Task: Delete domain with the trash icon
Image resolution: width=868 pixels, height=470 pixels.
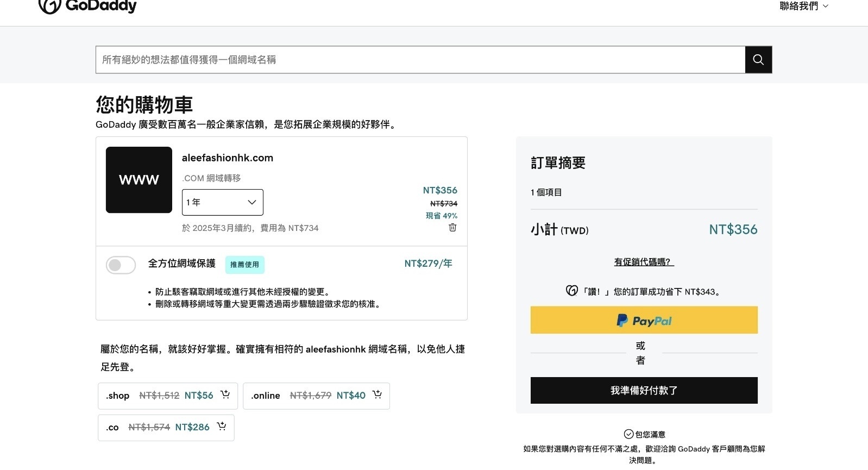Action: coord(452,228)
